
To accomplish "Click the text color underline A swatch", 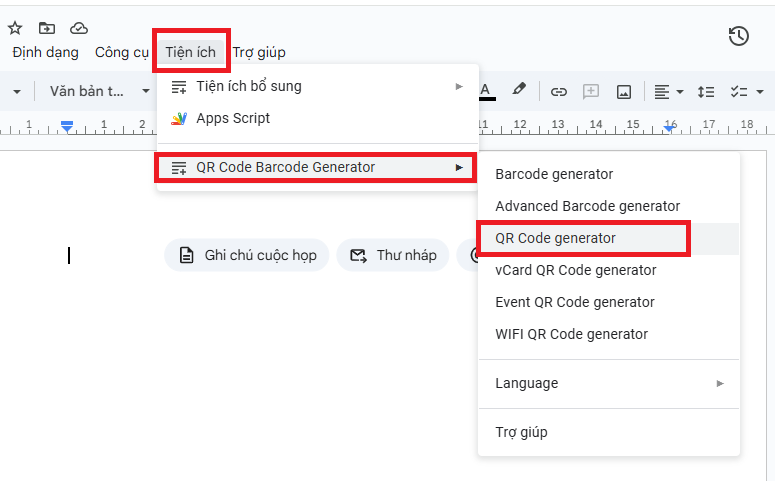I will pyautogui.click(x=486, y=91).
